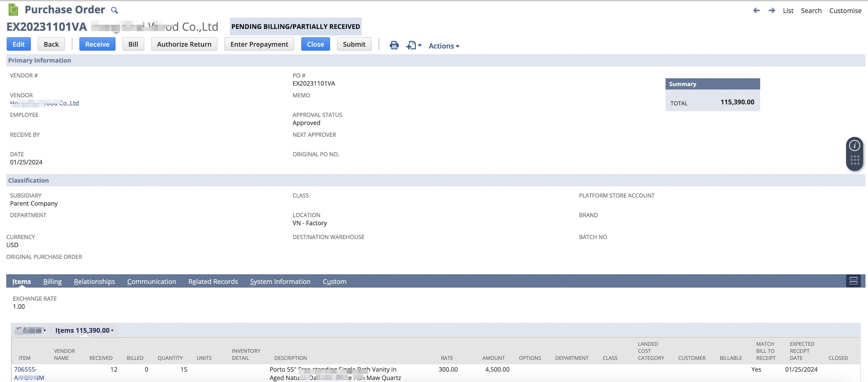Switch to the Relationships tab
The width and height of the screenshot is (868, 382).
(94, 281)
